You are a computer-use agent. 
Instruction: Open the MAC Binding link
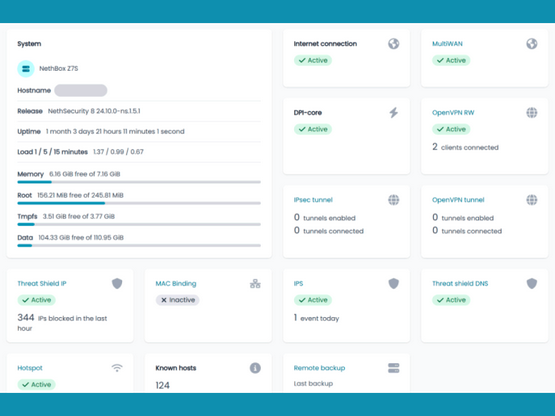pos(176,284)
